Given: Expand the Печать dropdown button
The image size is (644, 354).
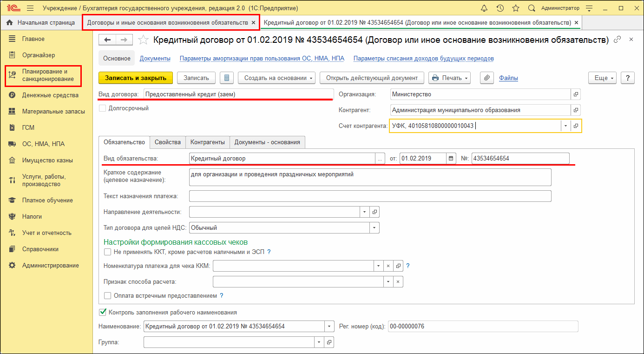Looking at the screenshot, I should tap(449, 78).
